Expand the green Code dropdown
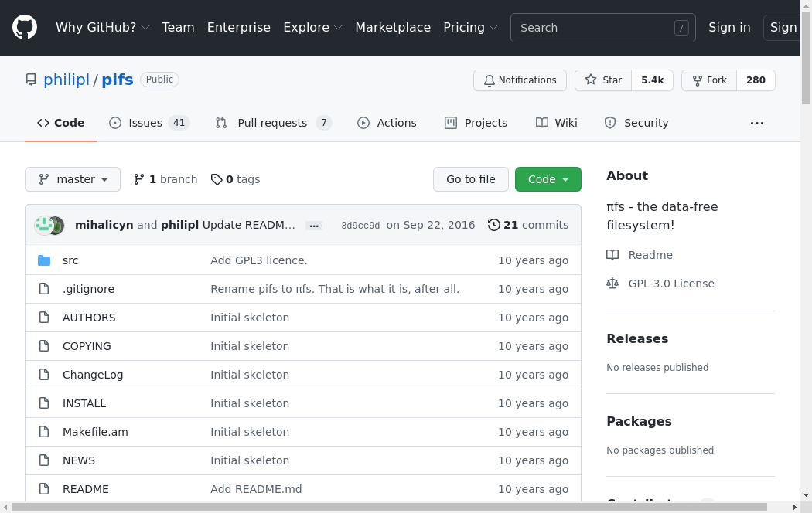The height and width of the screenshot is (513, 812). pyautogui.click(x=548, y=179)
